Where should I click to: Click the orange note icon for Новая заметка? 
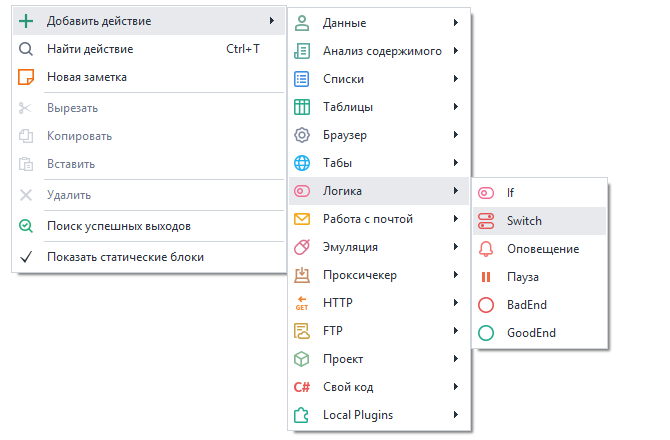click(26, 77)
